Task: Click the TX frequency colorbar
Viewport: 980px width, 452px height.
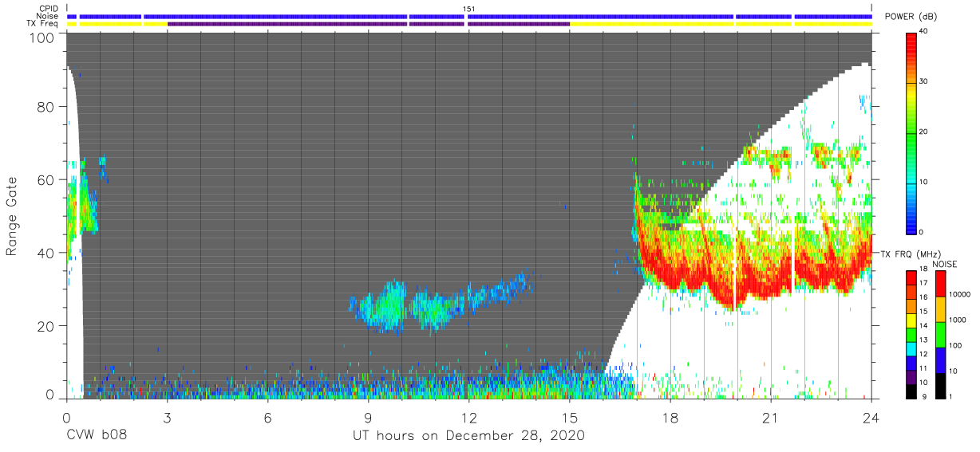Action: pos(911,334)
